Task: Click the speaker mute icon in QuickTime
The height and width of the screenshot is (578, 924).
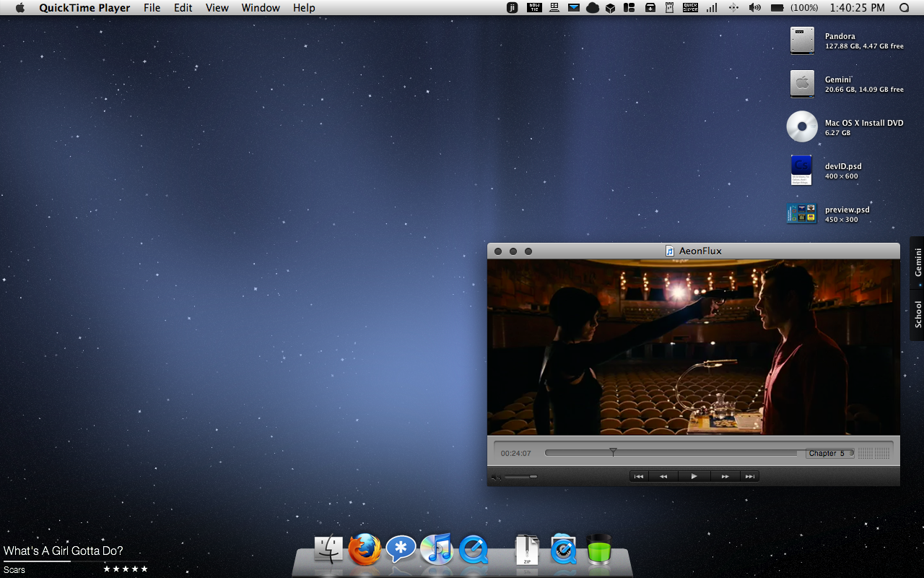Action: coord(496,477)
